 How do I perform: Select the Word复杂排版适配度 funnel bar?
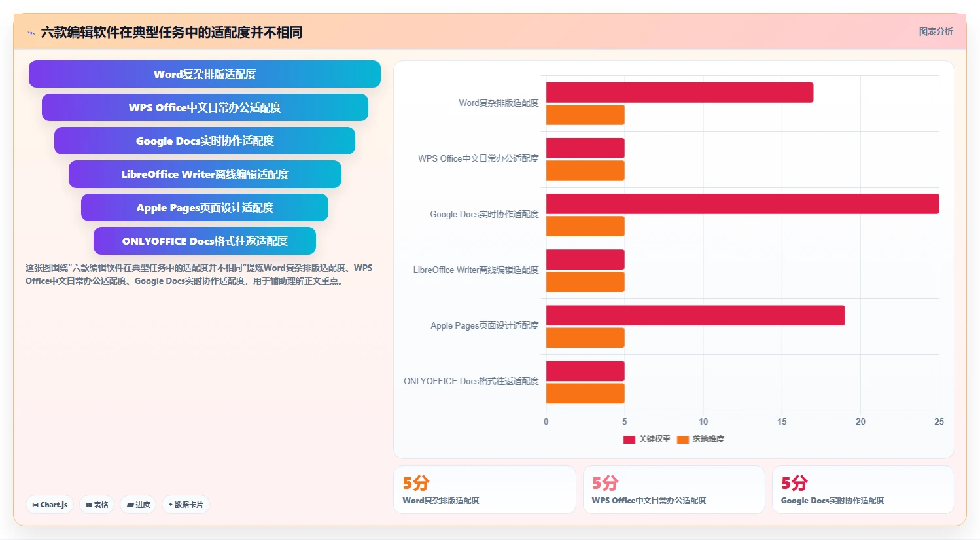coord(205,74)
